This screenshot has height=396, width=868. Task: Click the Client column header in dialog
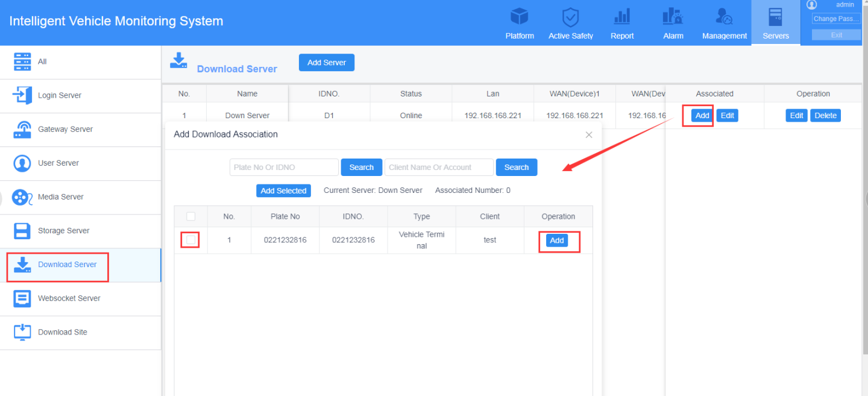[490, 216]
